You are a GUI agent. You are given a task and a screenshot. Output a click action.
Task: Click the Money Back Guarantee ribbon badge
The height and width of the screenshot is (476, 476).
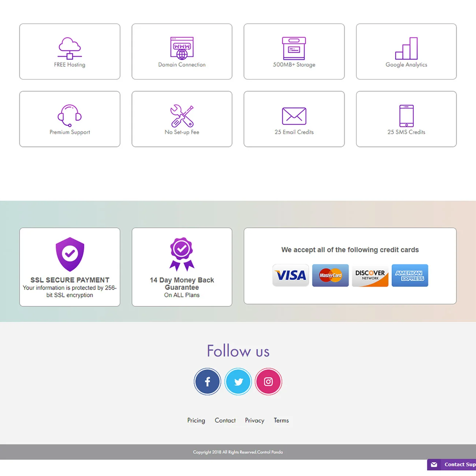pos(182,254)
